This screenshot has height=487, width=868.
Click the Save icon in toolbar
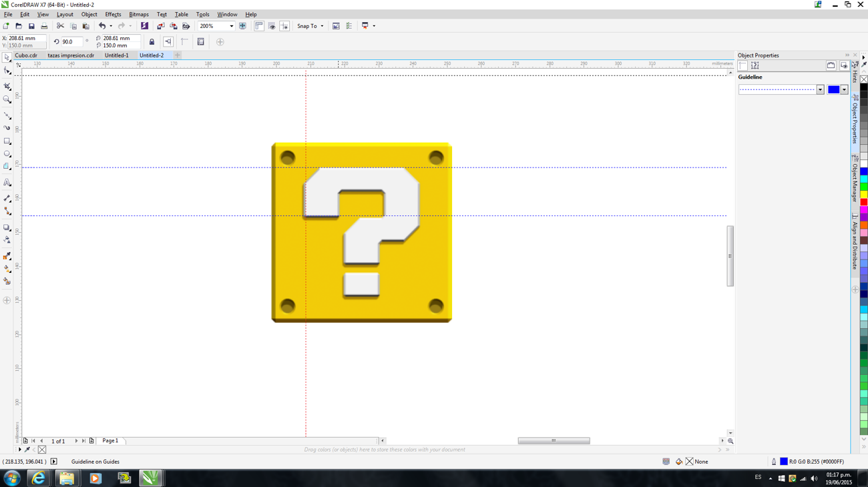[31, 26]
